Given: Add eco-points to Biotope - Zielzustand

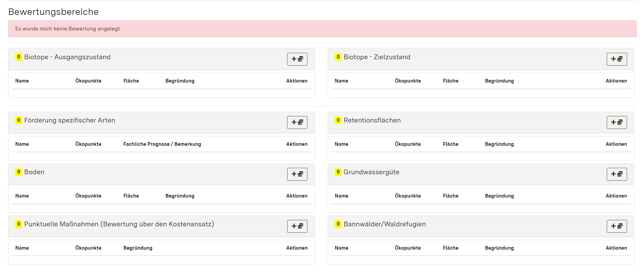Looking at the screenshot, I should (x=617, y=59).
